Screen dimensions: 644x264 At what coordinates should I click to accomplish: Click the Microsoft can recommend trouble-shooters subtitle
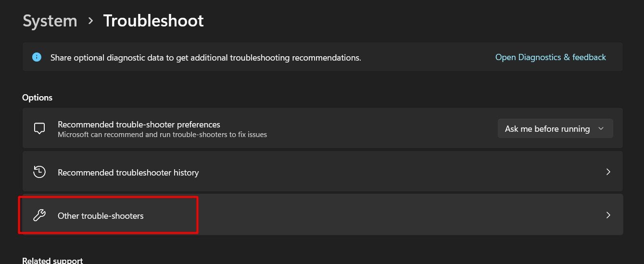click(162, 135)
